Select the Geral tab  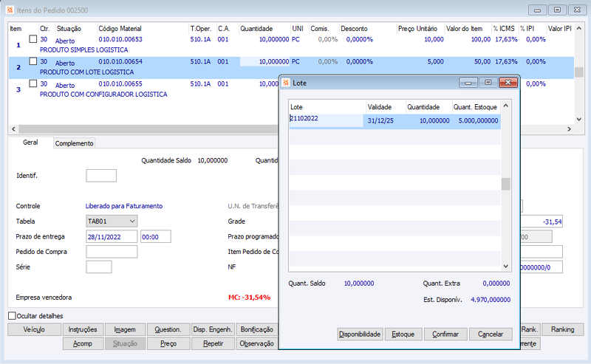[x=30, y=142]
